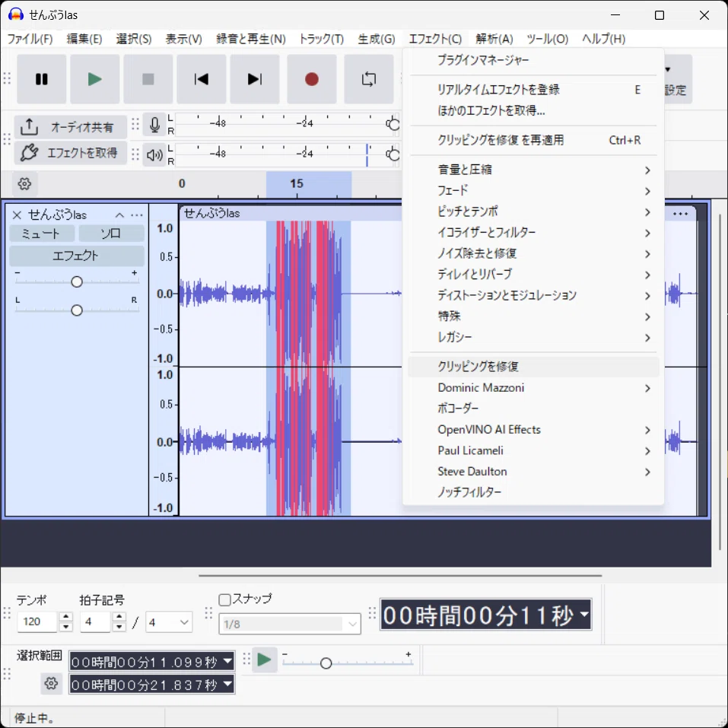Click the Pause button
Viewport: 728px width, 728px height.
click(x=41, y=79)
